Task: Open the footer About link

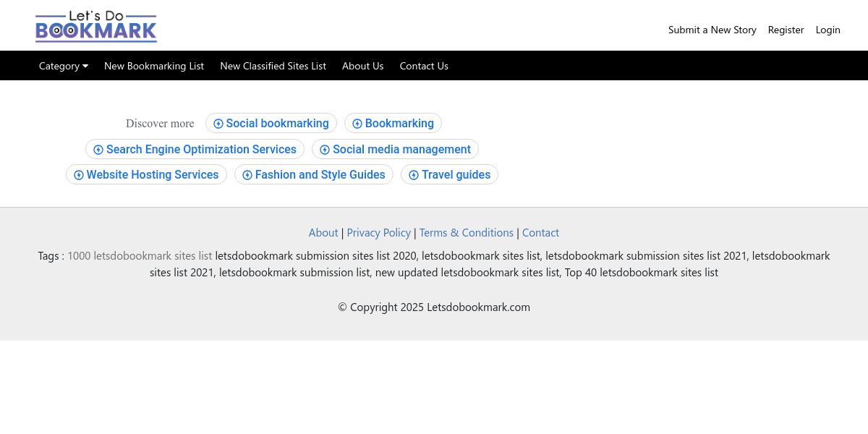Action: tap(323, 233)
